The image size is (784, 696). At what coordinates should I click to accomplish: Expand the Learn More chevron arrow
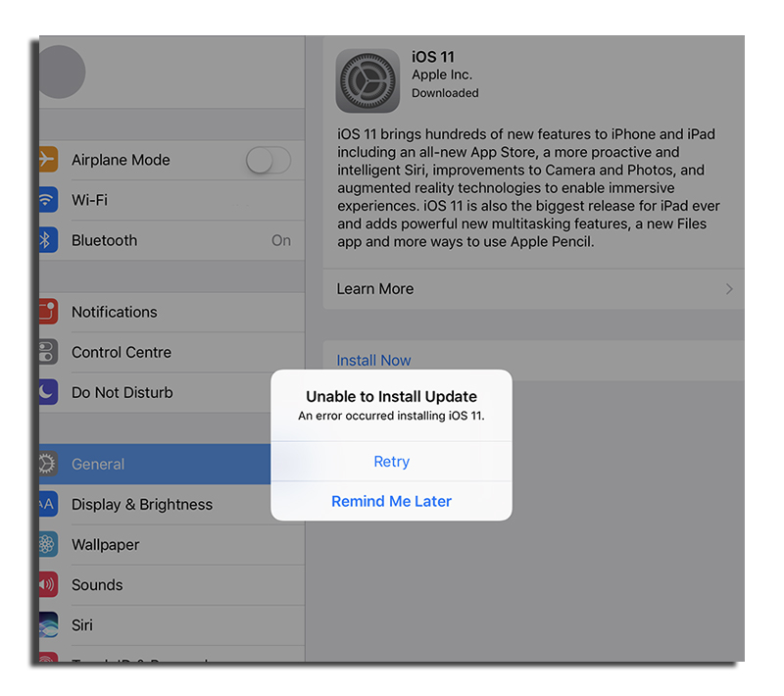[x=728, y=289]
